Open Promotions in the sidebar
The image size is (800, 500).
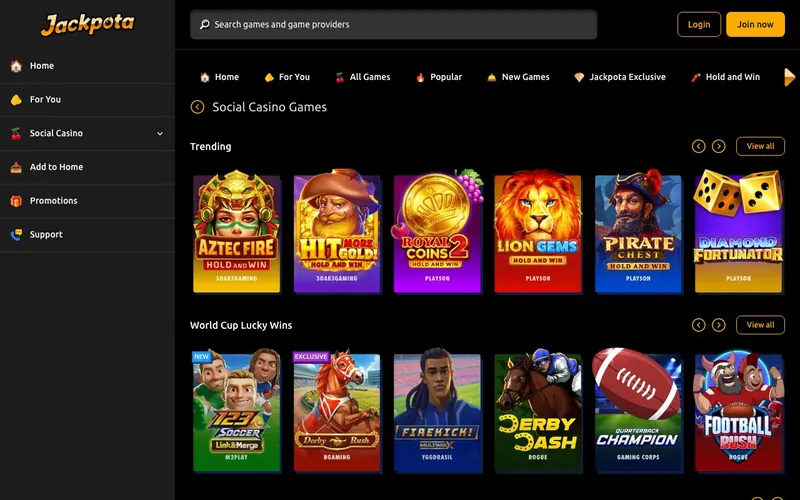(x=87, y=201)
